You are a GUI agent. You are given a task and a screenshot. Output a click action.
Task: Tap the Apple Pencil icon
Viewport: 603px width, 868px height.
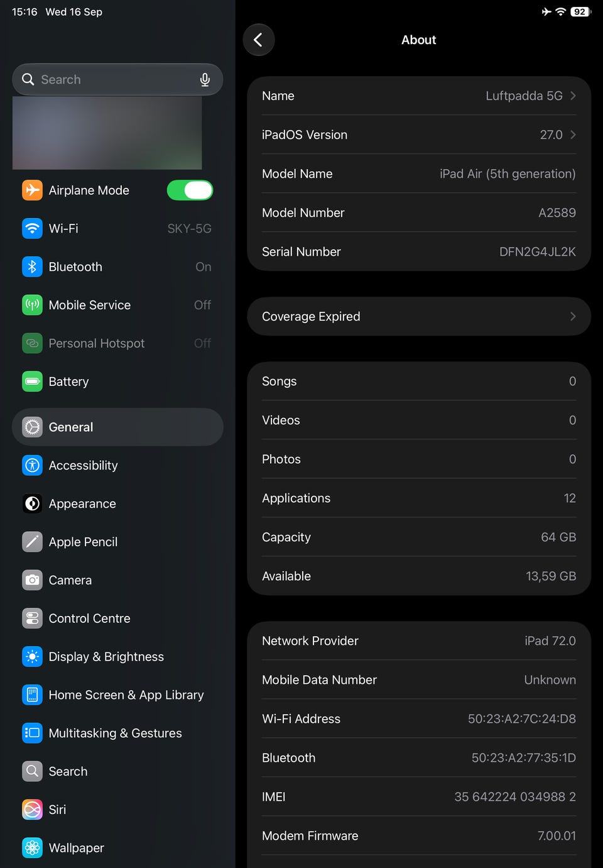click(x=32, y=542)
